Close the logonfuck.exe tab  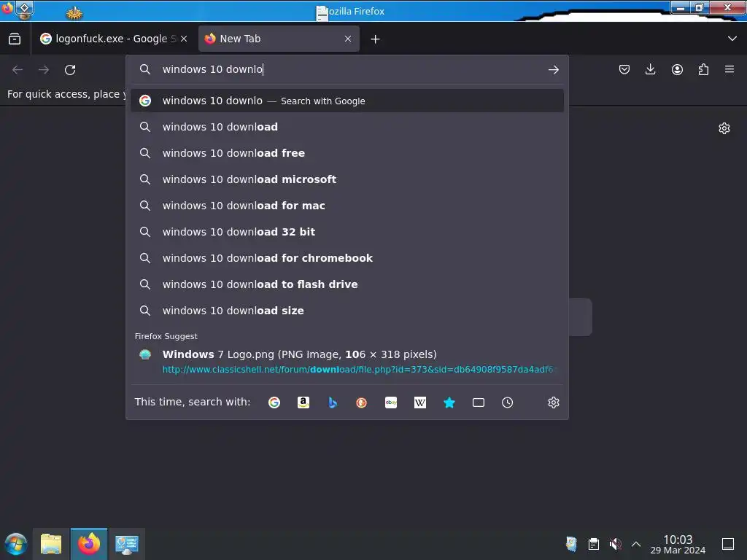[184, 39]
